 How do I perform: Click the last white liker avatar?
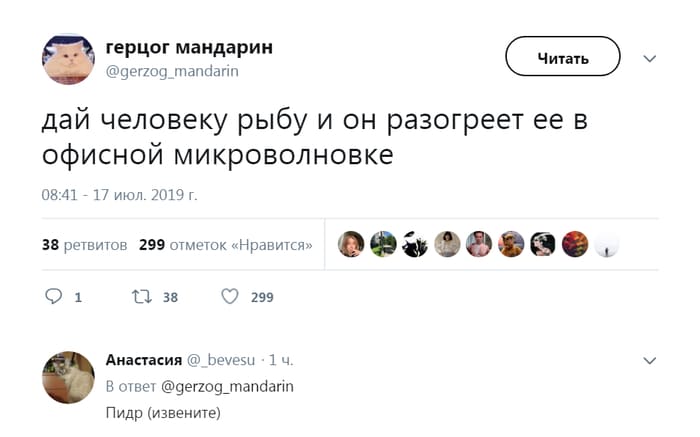tap(607, 244)
